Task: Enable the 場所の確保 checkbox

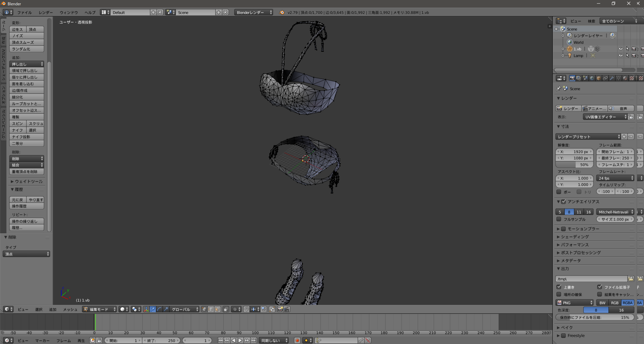Action: [559, 294]
